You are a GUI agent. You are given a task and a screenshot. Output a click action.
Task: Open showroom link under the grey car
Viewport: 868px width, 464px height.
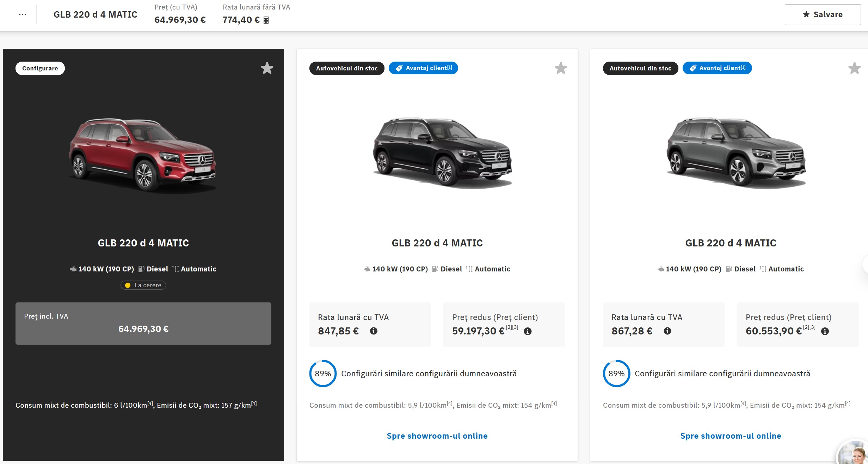tap(731, 436)
